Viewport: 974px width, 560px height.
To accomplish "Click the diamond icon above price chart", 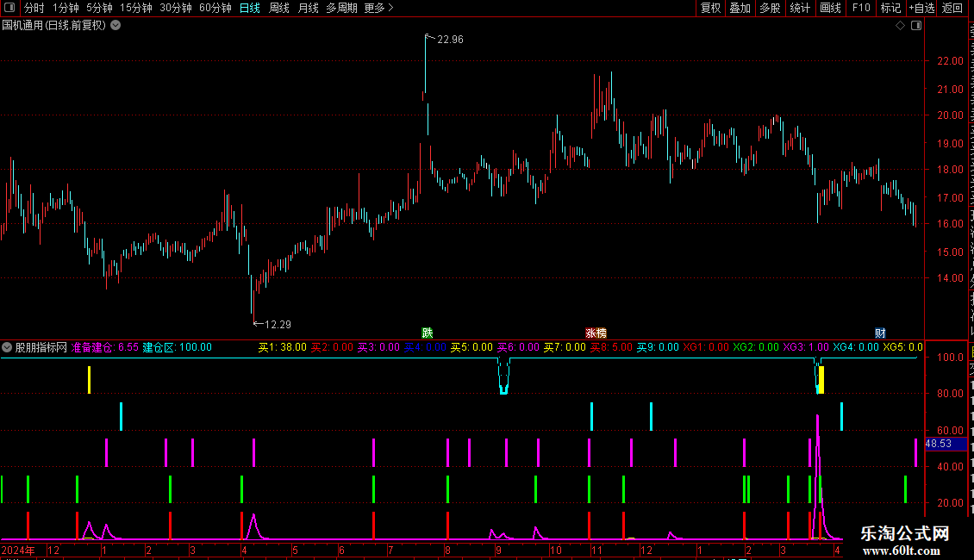I will pos(900,26).
